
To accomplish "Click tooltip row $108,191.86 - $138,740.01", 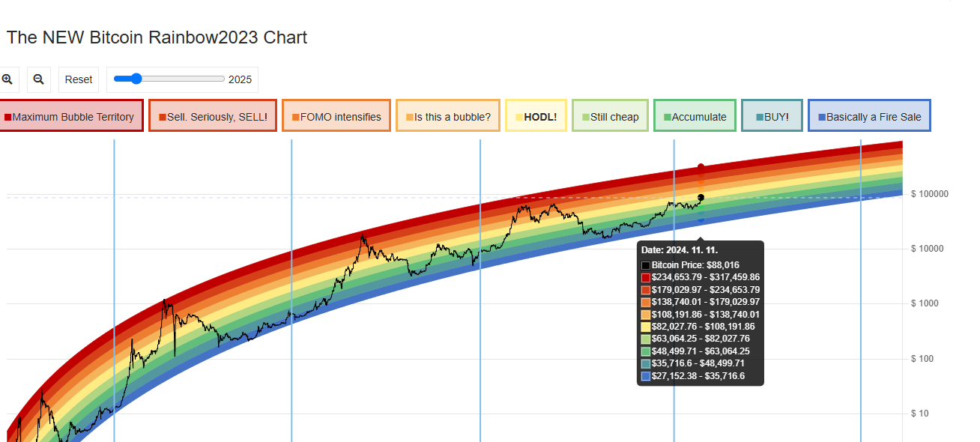I will [x=701, y=315].
